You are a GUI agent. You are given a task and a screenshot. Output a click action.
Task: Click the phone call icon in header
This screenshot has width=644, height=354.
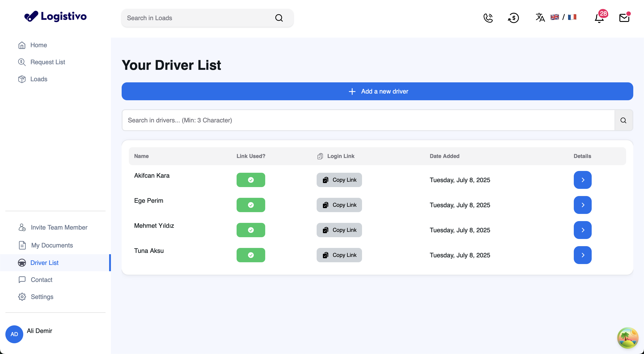click(488, 18)
